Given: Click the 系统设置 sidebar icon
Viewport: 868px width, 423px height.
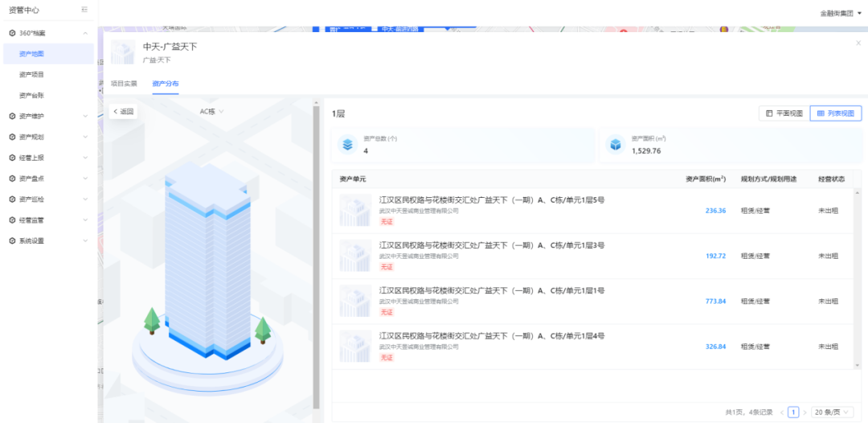Looking at the screenshot, I should click(12, 240).
